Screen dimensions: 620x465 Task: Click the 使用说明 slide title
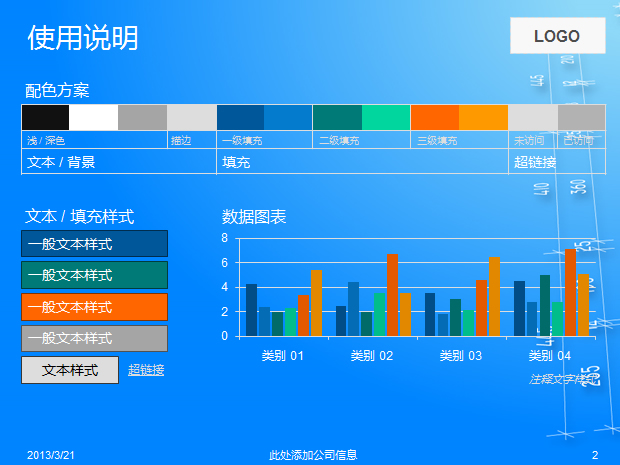coord(83,38)
